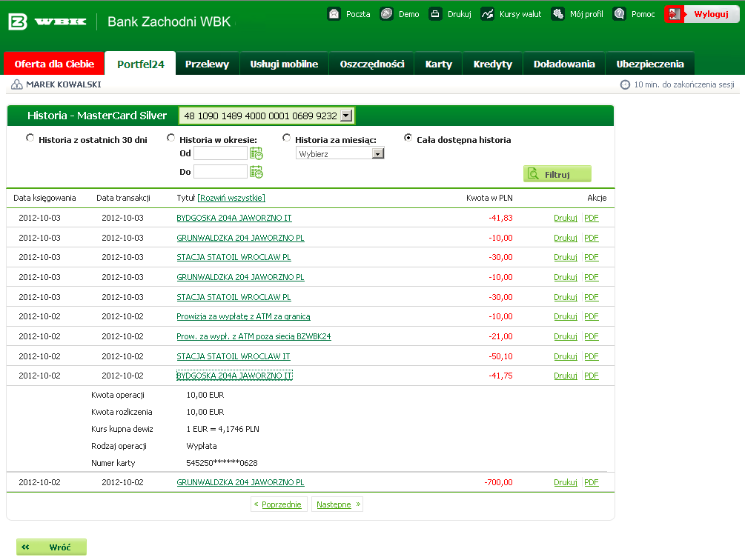Switch to the Karty tab
745x560 pixels.
pos(439,64)
